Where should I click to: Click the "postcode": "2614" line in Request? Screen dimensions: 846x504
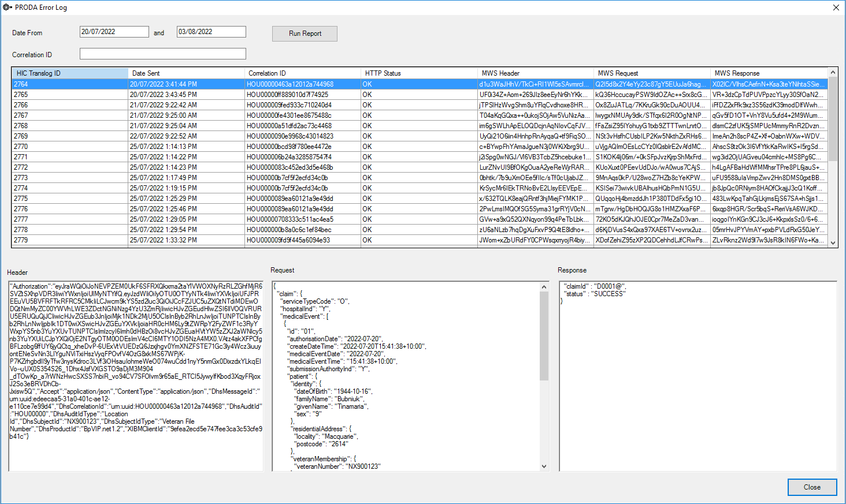click(322, 444)
